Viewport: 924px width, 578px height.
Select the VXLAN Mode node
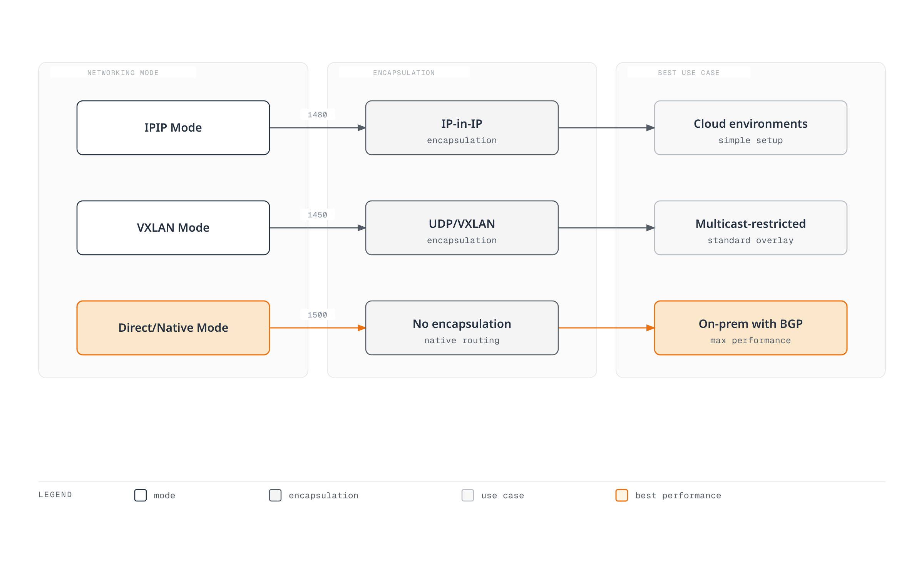click(173, 228)
